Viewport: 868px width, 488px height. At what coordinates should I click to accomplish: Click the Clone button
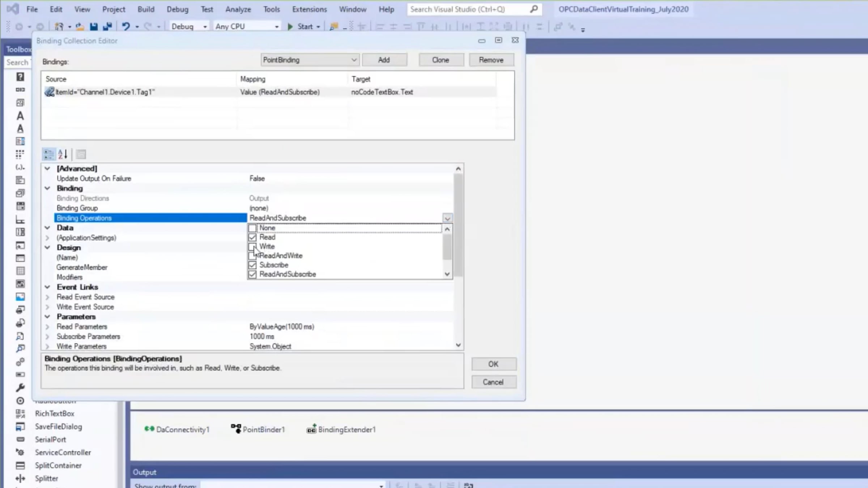[441, 60]
